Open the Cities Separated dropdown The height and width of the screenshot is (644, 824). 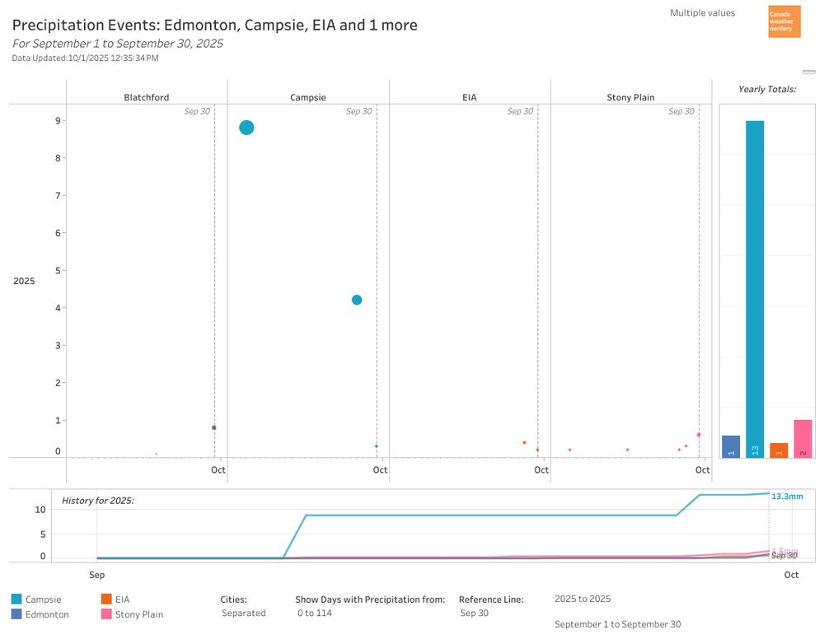(243, 613)
